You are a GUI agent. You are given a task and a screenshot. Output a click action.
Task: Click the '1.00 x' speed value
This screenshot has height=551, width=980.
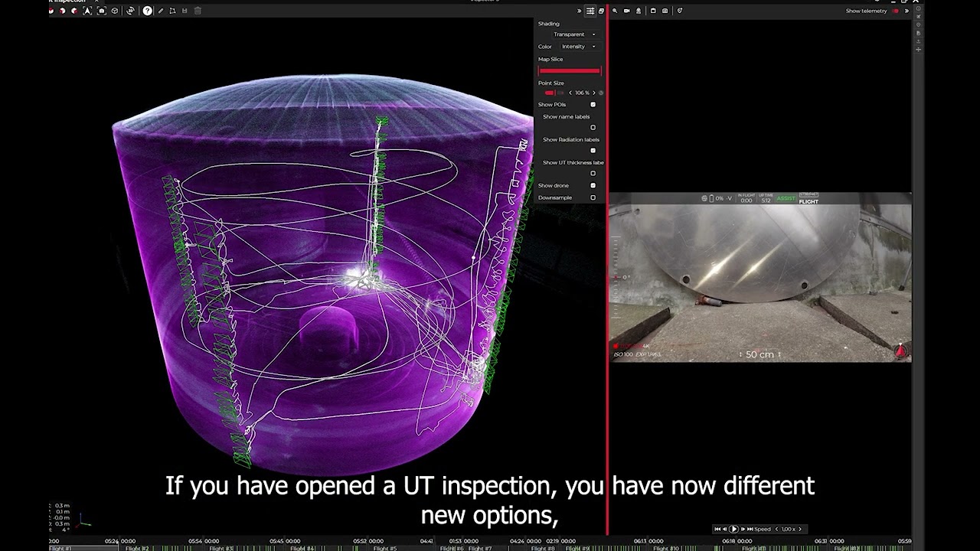tap(789, 529)
